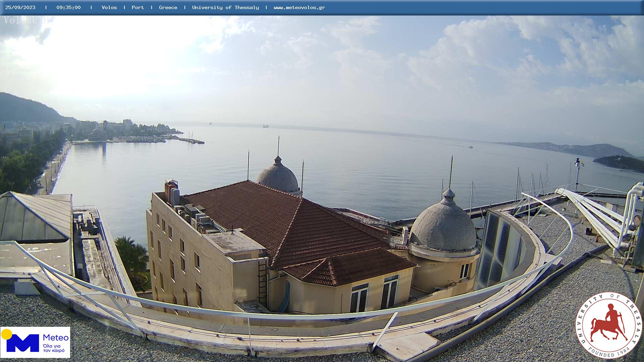Click the small boat crossing the bay

(471, 147)
